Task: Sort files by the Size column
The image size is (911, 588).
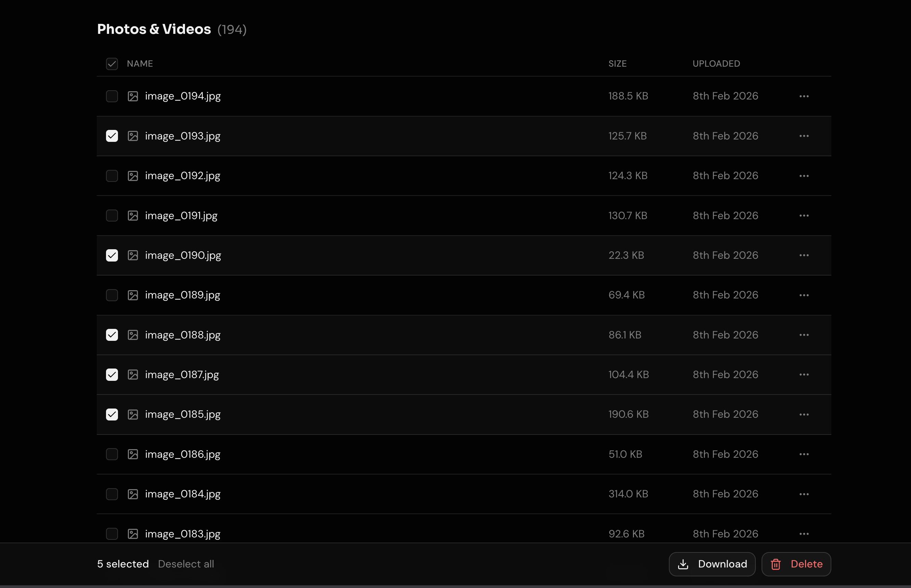Action: pos(617,64)
